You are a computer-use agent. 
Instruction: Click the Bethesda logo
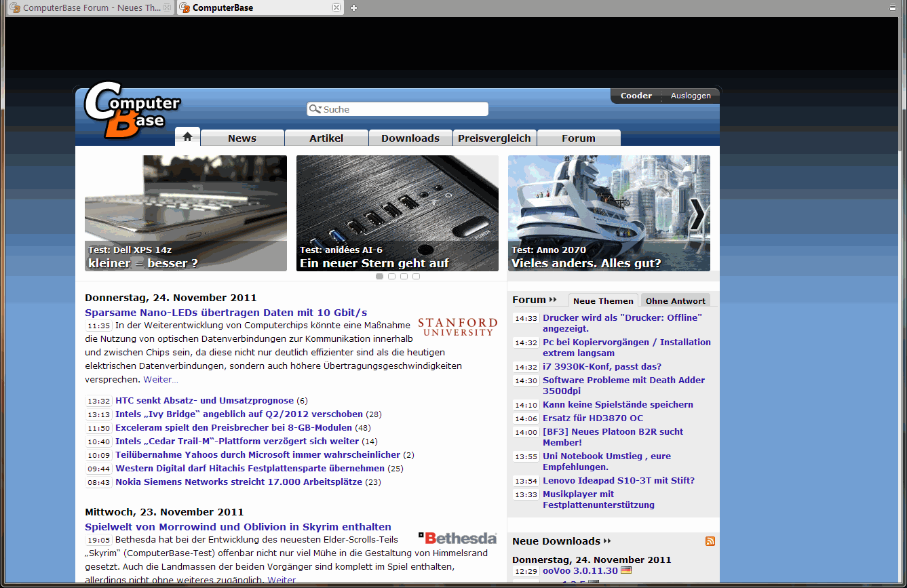(457, 538)
